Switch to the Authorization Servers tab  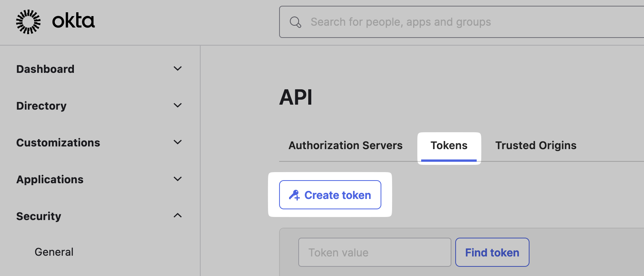[345, 146]
